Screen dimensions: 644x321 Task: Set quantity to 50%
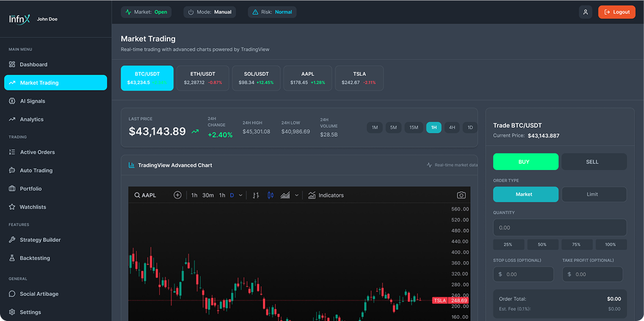[x=543, y=245]
